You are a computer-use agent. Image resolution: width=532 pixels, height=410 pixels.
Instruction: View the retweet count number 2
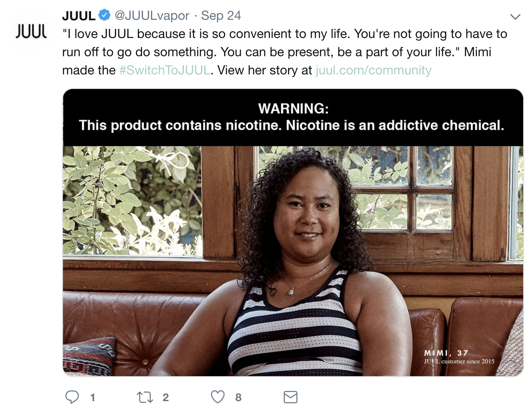[166, 398]
